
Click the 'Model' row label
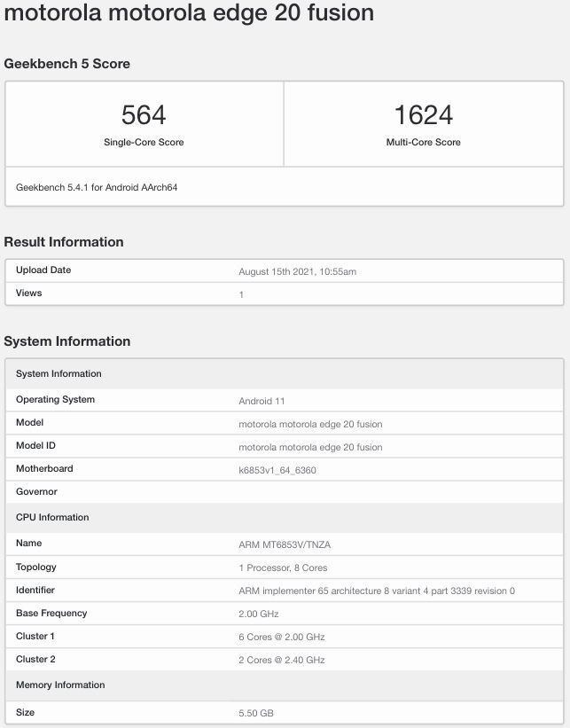click(x=30, y=422)
